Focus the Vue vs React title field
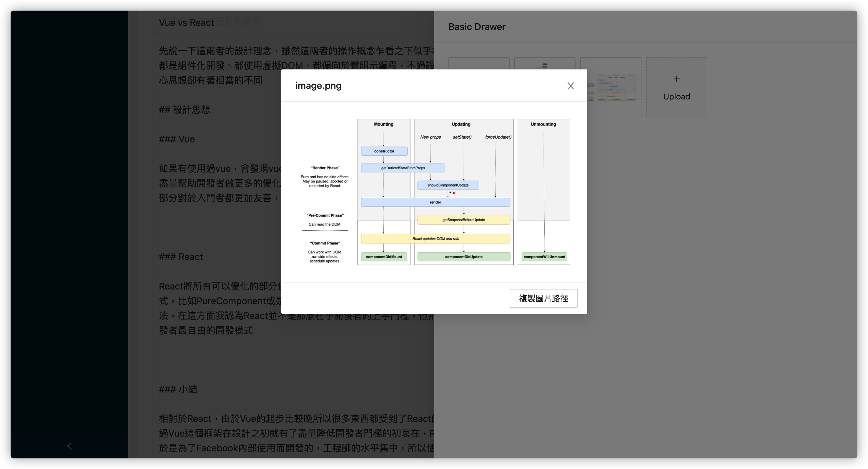This screenshot has height=469, width=868. (x=186, y=23)
